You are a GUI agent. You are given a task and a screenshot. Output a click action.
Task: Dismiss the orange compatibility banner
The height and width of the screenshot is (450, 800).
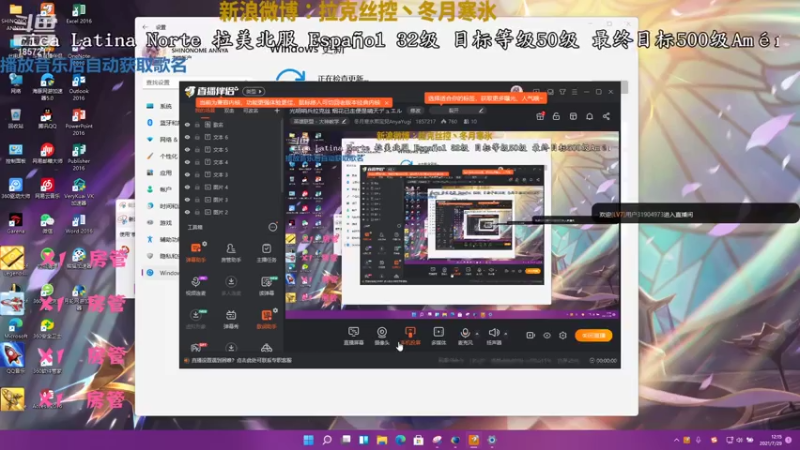point(386,103)
